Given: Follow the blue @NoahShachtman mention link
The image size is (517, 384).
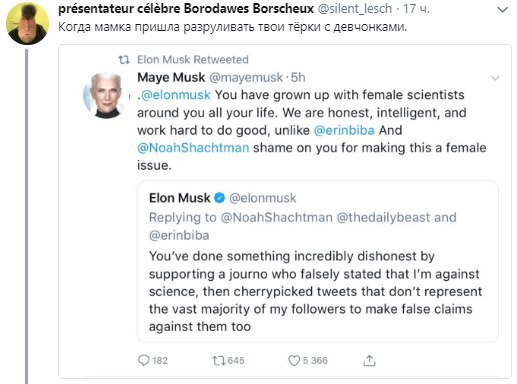Looking at the screenshot, I should pyautogui.click(x=193, y=148).
